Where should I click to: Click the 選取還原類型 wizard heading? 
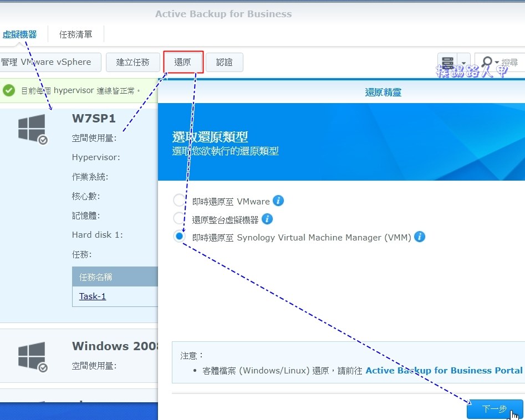[x=210, y=137]
